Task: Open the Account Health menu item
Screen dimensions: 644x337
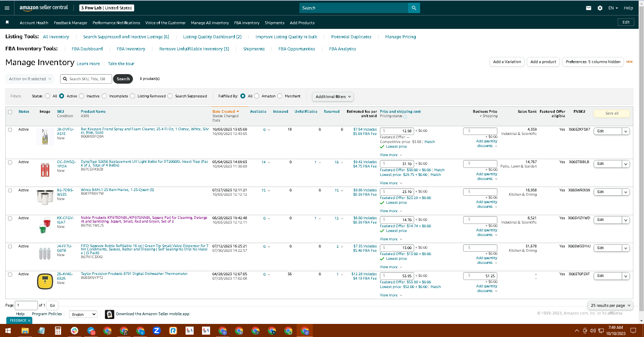Action: [34, 23]
